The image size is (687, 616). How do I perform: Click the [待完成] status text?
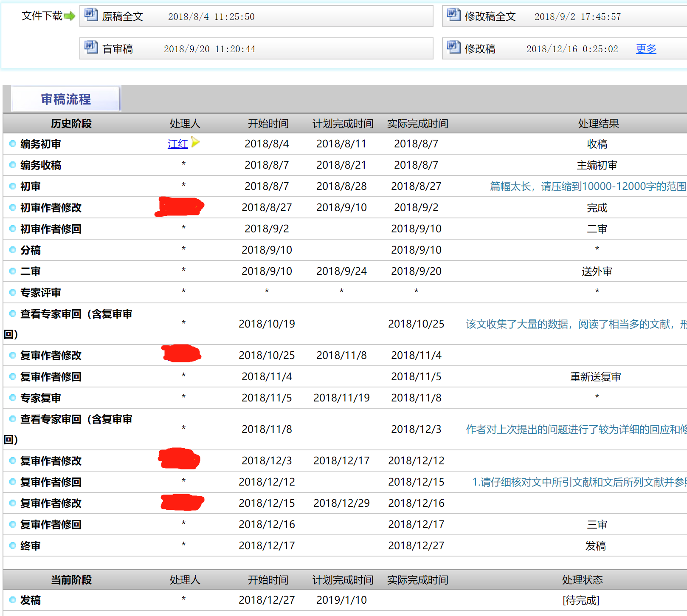(581, 600)
